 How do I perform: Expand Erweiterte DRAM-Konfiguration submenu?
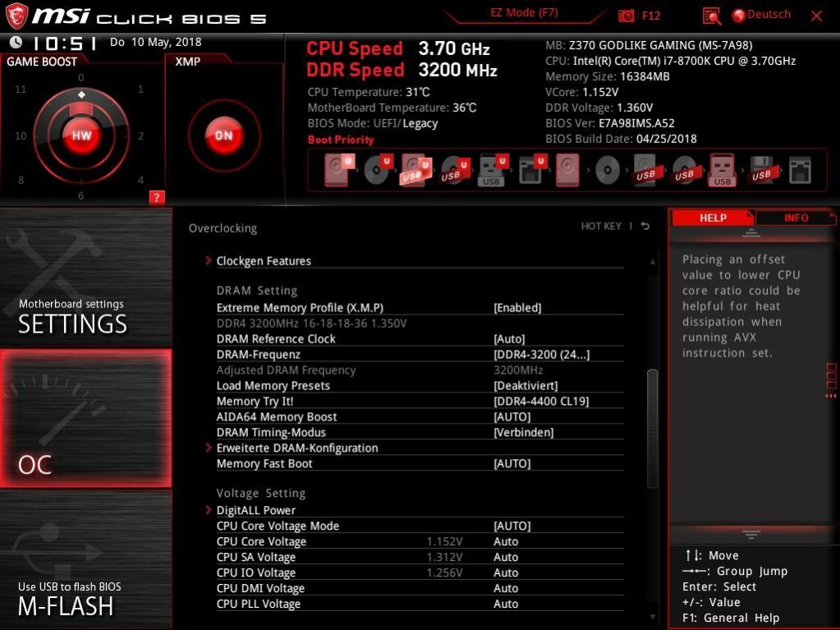297,448
